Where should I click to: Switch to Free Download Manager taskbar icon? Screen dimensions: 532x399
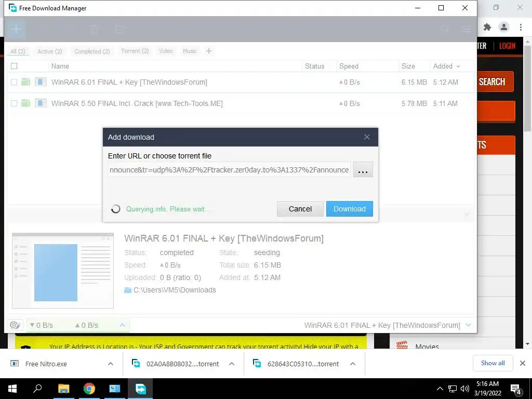pyautogui.click(x=140, y=389)
